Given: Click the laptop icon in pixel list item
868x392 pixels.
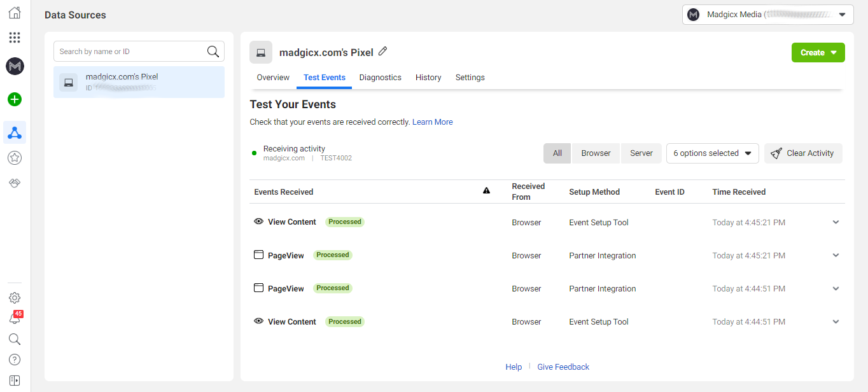Looking at the screenshot, I should pos(69,82).
